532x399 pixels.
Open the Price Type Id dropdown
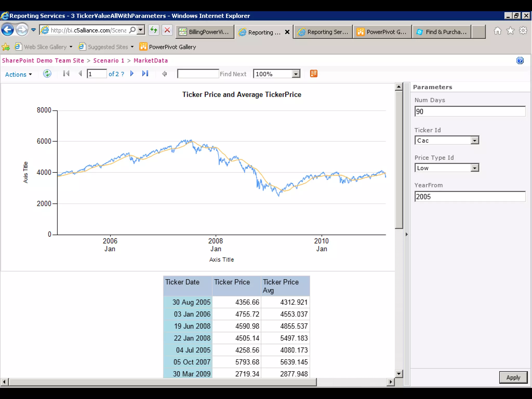[475, 168]
